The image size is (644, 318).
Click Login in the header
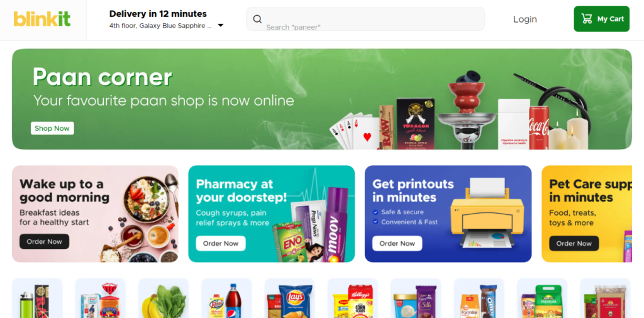tap(525, 19)
